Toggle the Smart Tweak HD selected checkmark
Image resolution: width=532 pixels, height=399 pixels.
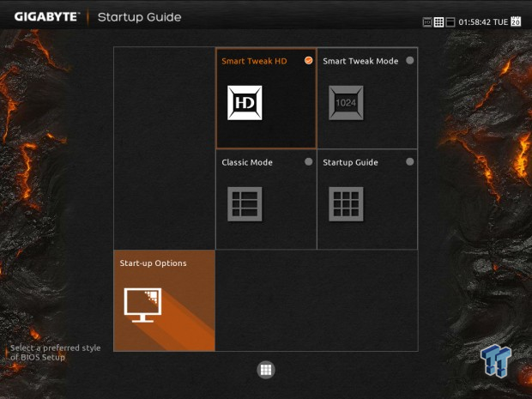[308, 60]
